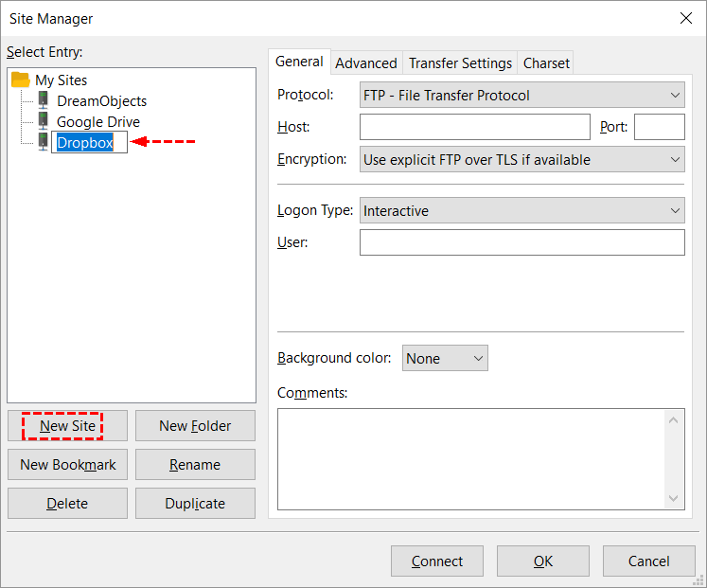Click the New Folder button
This screenshot has height=588, width=707.
tap(195, 426)
